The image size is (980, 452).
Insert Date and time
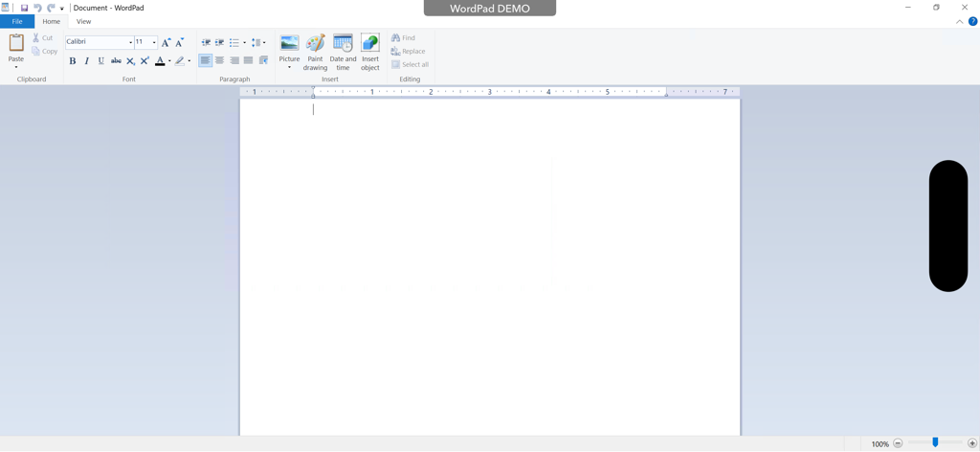[343, 53]
